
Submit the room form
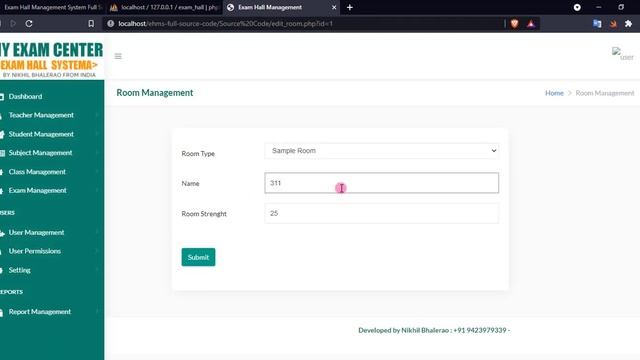198,257
